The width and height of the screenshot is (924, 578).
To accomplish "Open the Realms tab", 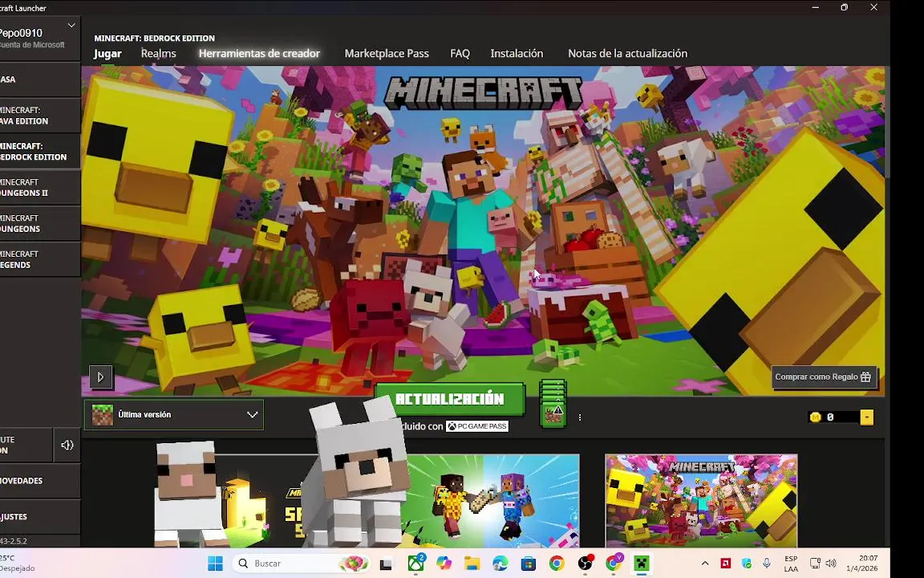I will click(x=159, y=54).
